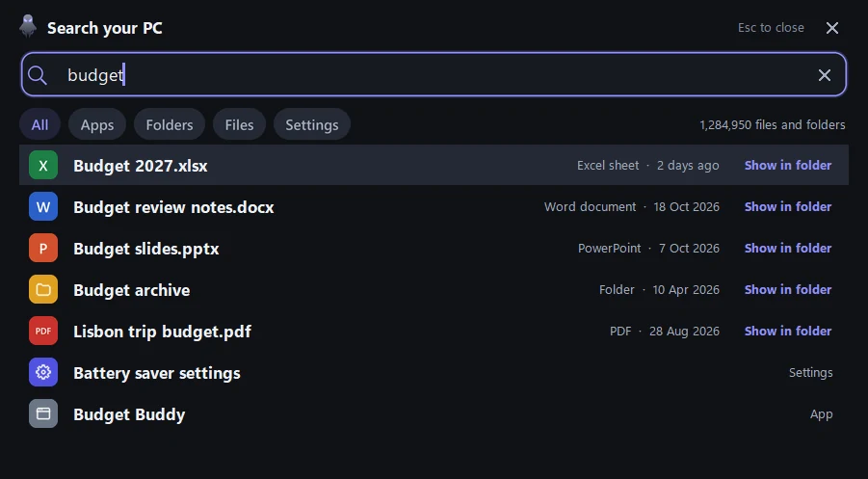Show Budget archive in folder
The image size is (868, 479).
(x=788, y=289)
